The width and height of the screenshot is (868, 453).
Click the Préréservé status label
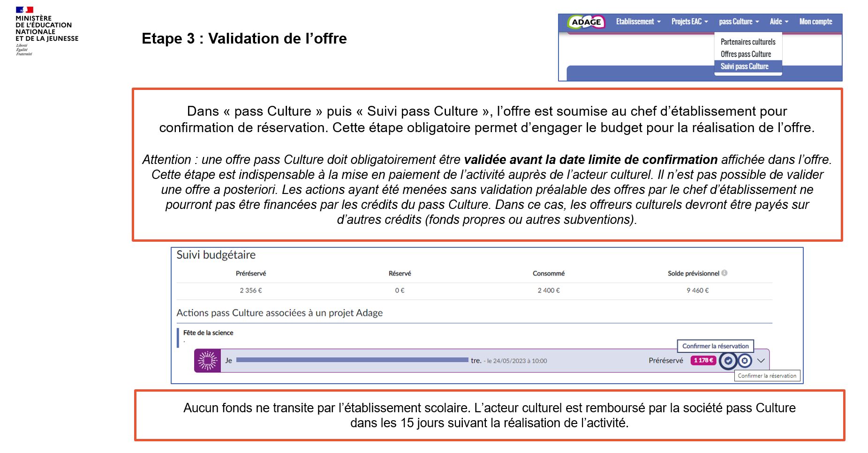pos(666,360)
